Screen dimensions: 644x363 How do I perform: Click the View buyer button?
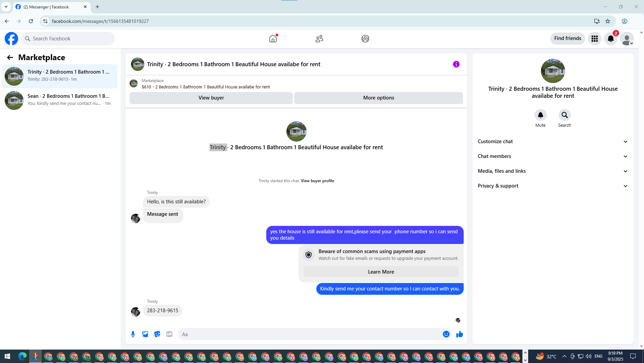pyautogui.click(x=211, y=98)
